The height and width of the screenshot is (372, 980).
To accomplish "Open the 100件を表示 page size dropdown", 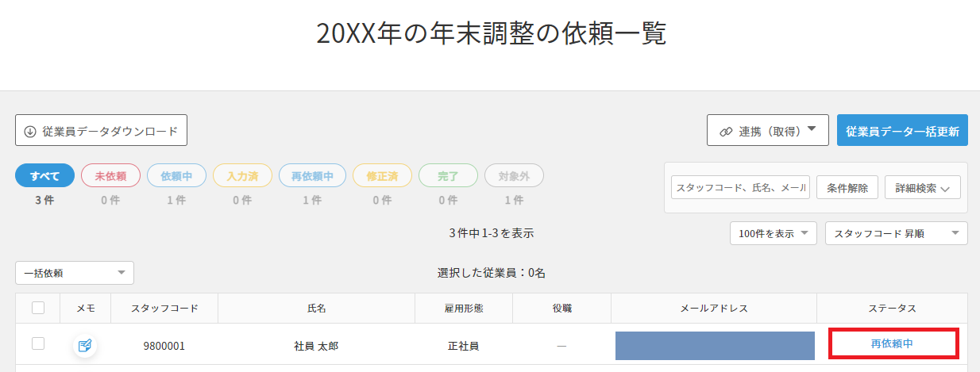I will [x=774, y=233].
